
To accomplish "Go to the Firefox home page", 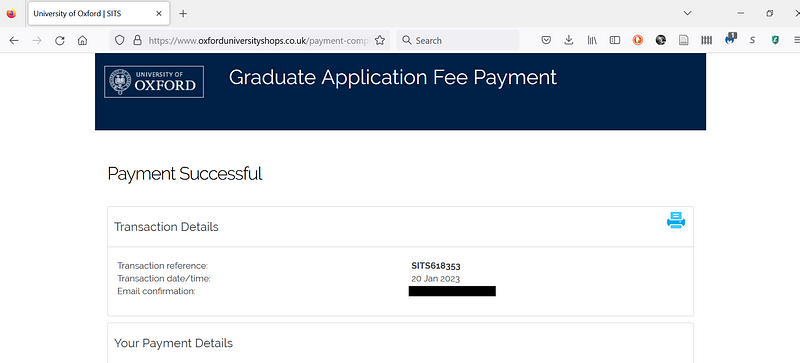I will pyautogui.click(x=82, y=40).
